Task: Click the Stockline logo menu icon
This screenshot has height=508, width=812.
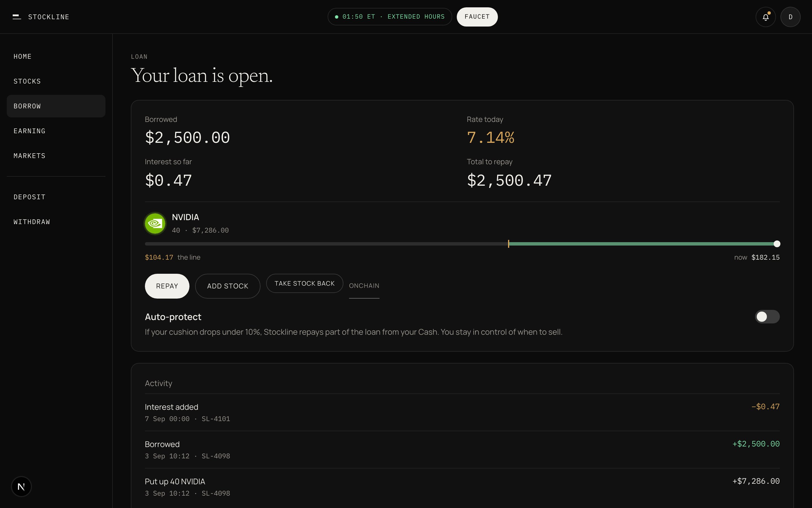Action: [x=17, y=17]
